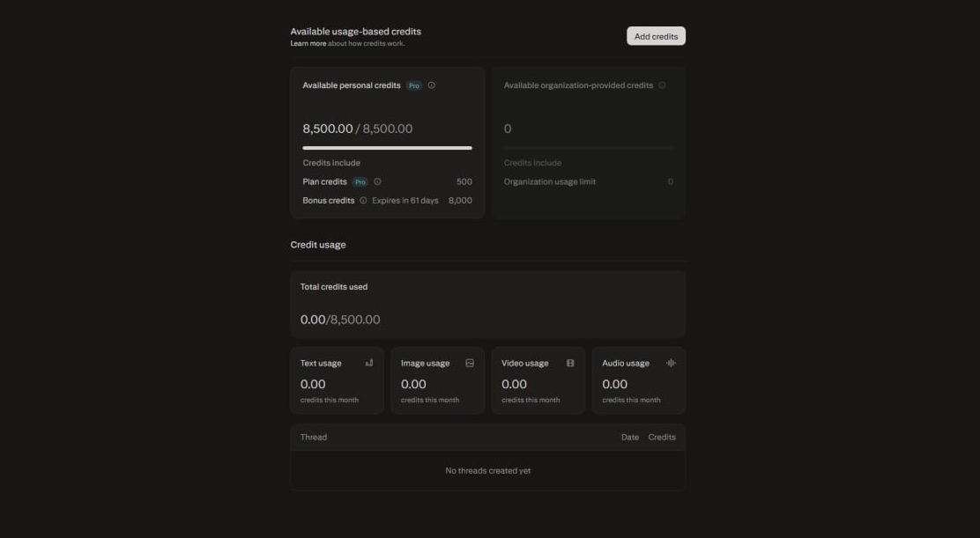Click the info icon beside Plan credits
The height and width of the screenshot is (538, 980).
click(x=377, y=181)
